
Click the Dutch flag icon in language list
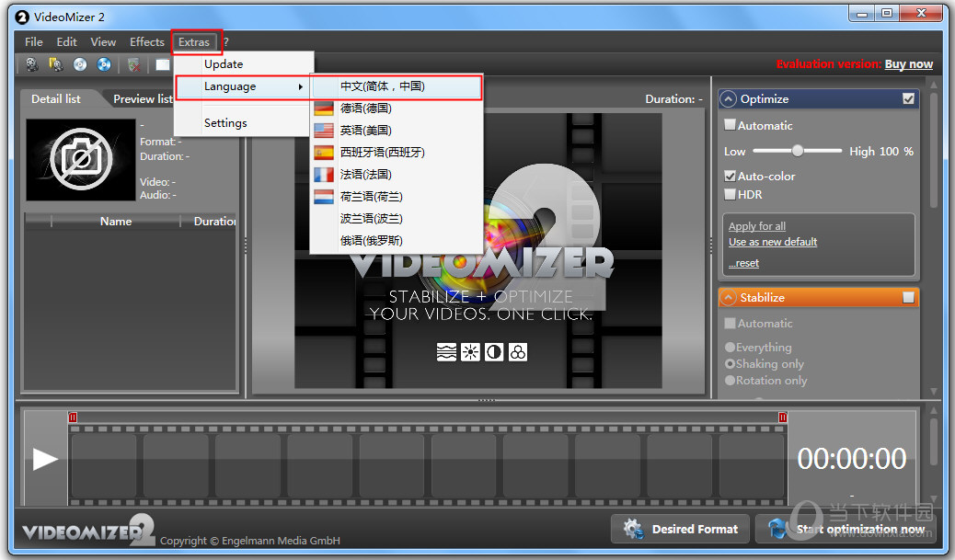(x=324, y=196)
